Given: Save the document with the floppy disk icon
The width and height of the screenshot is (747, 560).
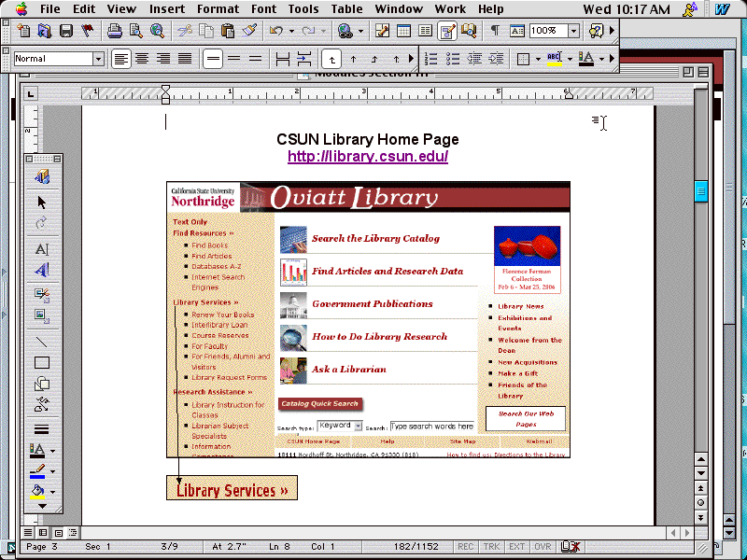Looking at the screenshot, I should click(65, 31).
